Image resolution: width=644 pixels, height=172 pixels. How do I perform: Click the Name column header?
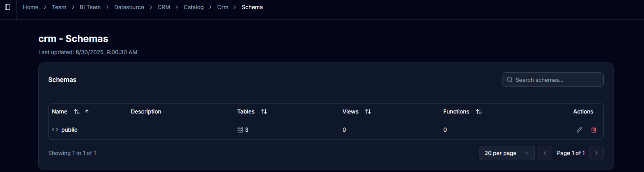[60, 112]
